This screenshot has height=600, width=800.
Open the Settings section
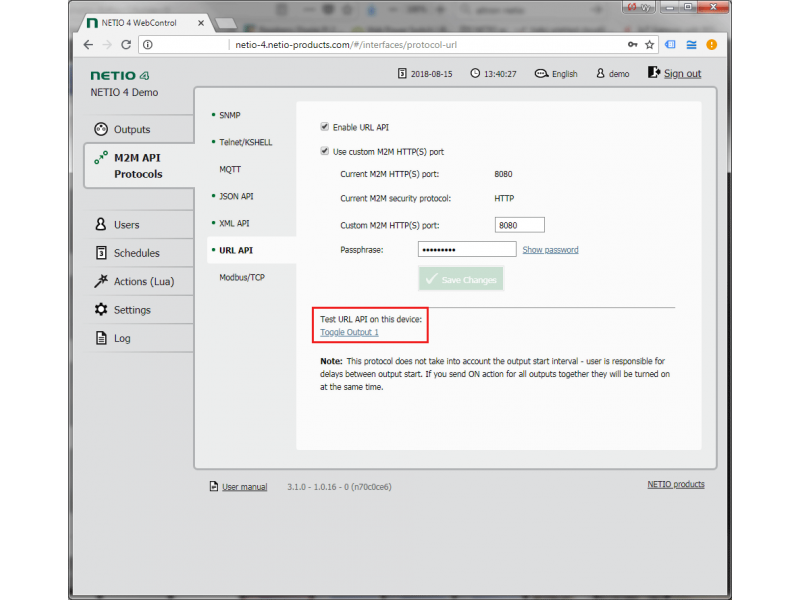point(139,310)
